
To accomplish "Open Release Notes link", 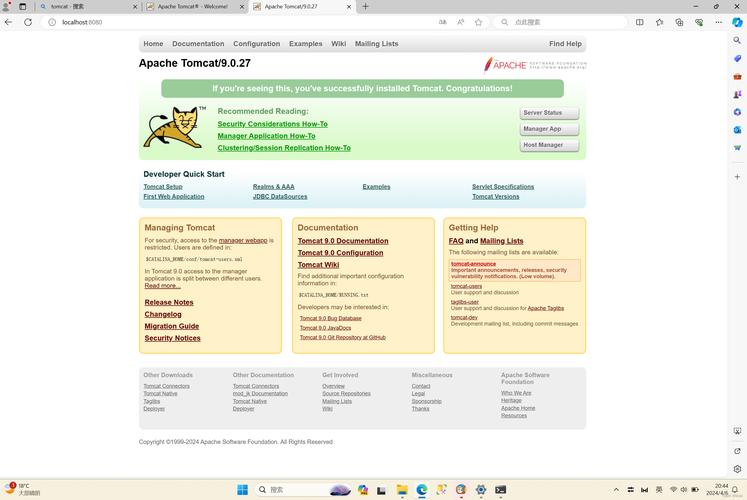I will [x=169, y=302].
